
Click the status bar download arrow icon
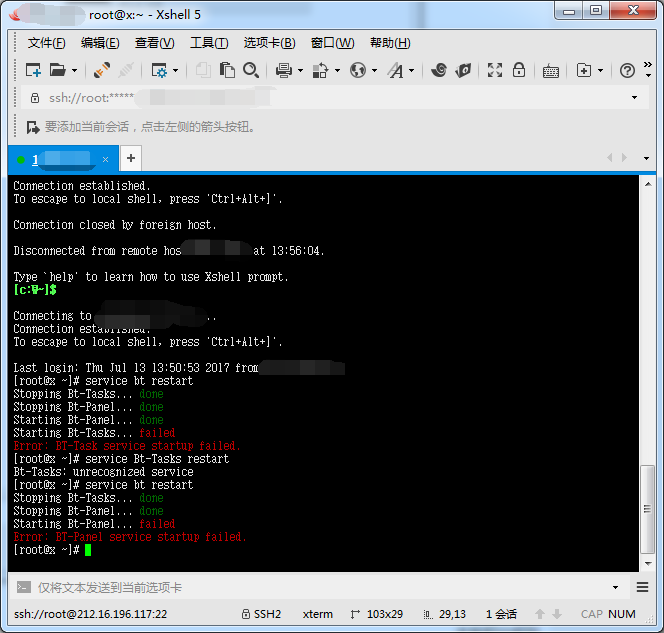tap(557, 614)
